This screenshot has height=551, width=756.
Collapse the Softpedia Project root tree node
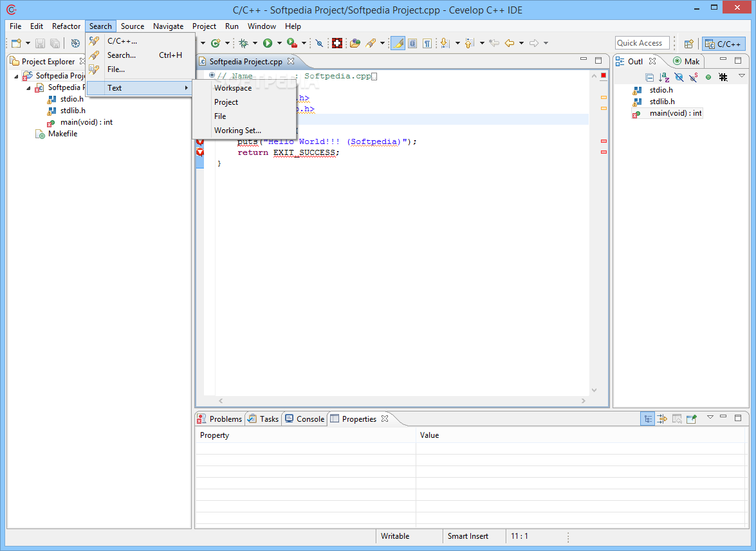tap(16, 76)
